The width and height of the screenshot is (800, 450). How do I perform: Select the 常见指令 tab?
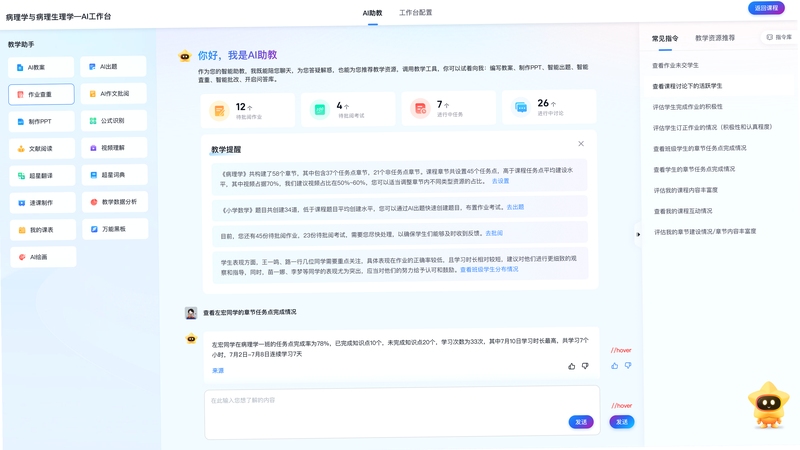[x=665, y=38]
